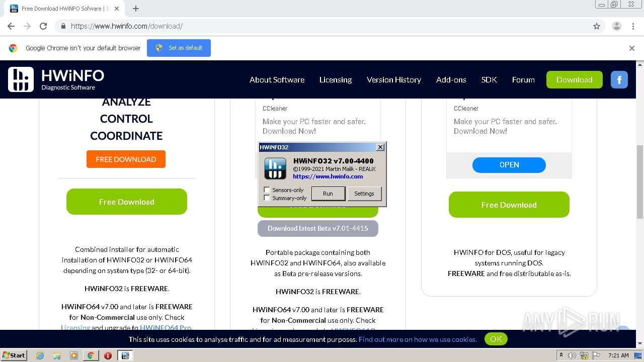Open the SDK navigation item
644x362 pixels.
[x=489, y=79]
